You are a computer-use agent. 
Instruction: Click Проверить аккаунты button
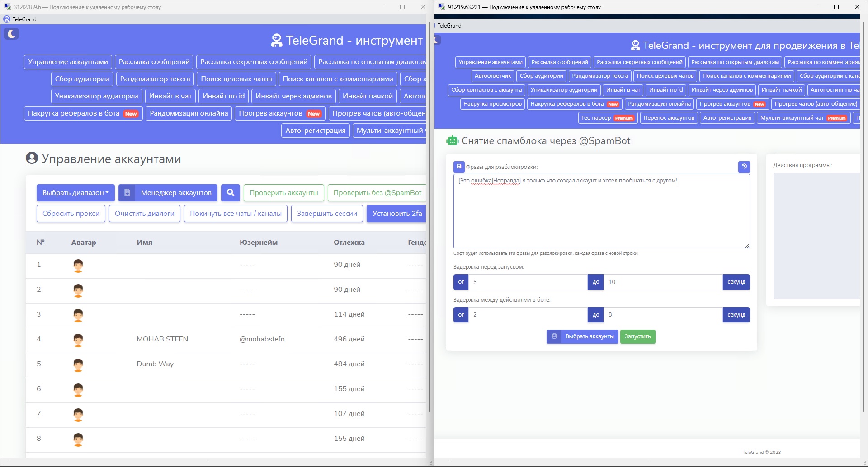point(284,193)
